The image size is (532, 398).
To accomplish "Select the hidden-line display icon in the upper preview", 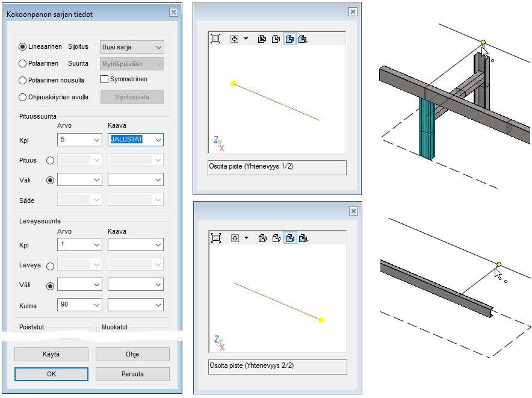I will 276,39.
